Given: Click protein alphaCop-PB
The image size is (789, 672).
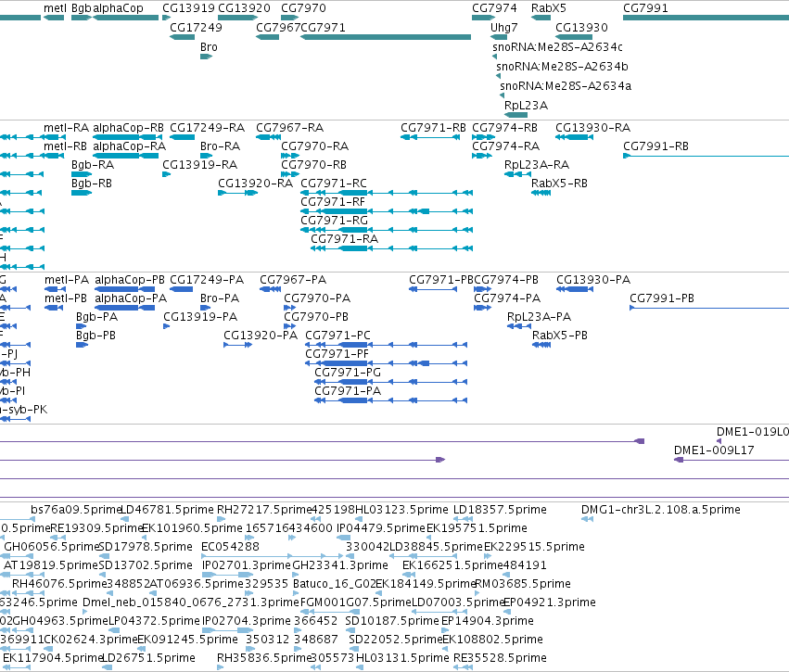Looking at the screenshot, I should pyautogui.click(x=125, y=288).
